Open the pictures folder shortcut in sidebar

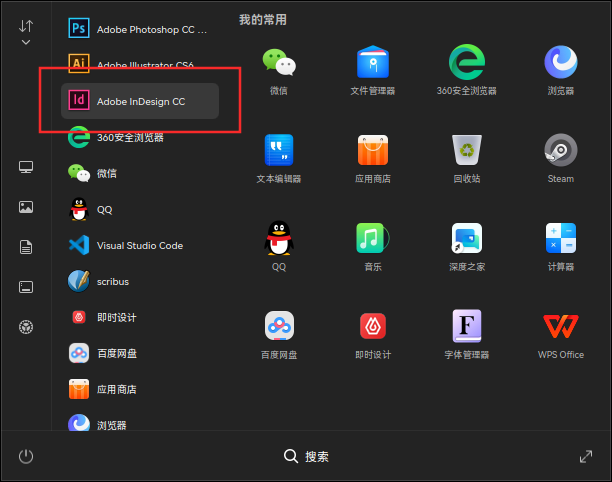26,207
